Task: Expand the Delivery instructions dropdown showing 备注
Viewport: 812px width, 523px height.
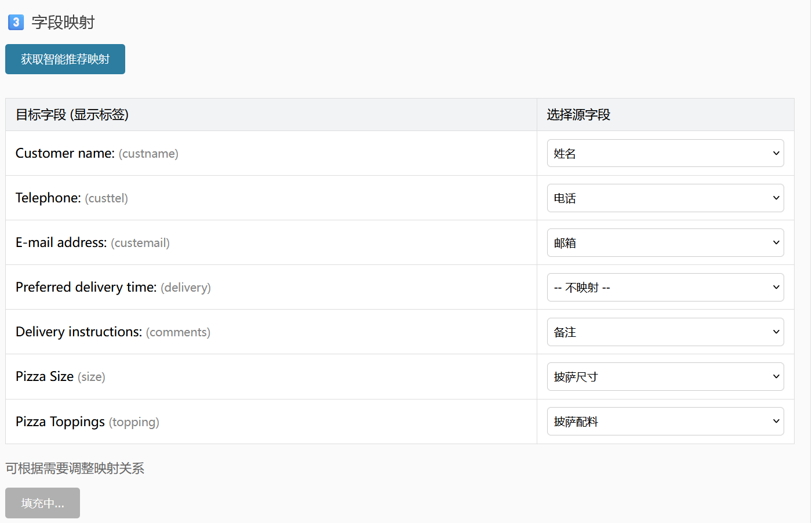Action: click(665, 332)
